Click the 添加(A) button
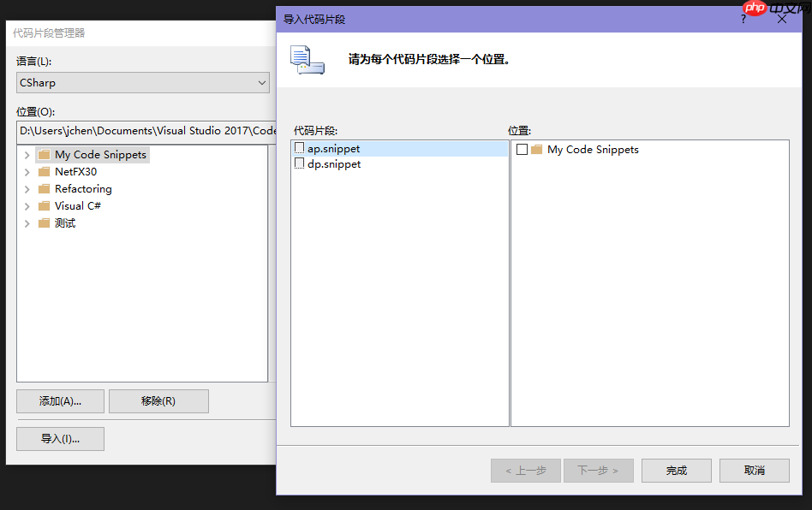Image resolution: width=812 pixels, height=510 pixels. [x=60, y=400]
